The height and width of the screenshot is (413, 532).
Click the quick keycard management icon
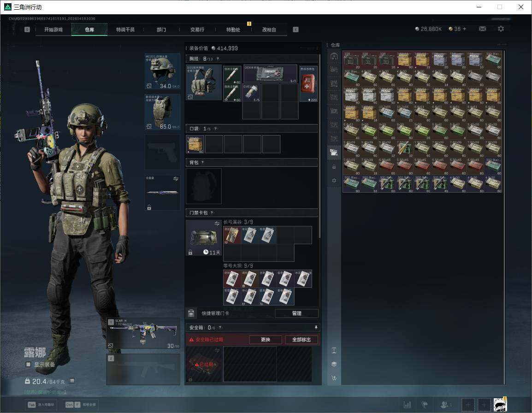[x=191, y=313]
